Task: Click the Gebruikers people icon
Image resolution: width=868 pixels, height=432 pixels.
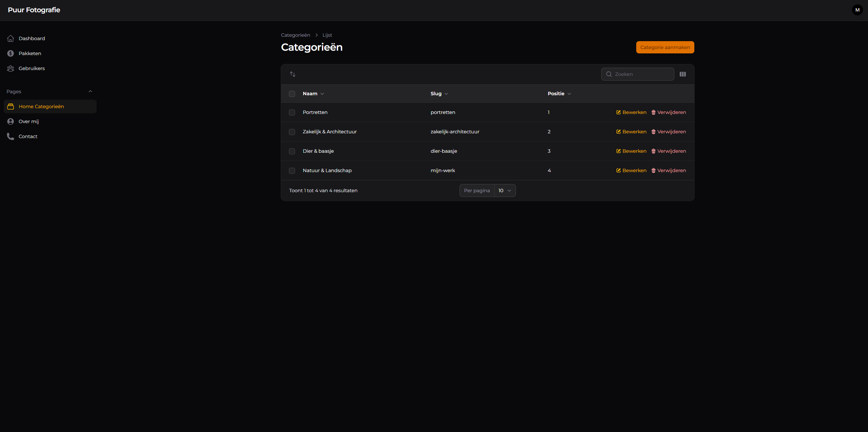Action: click(11, 68)
